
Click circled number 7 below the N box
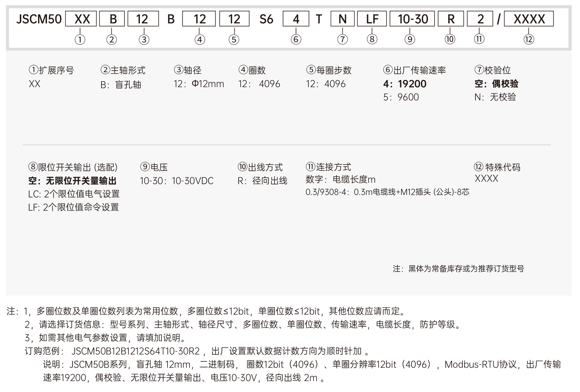[342, 39]
